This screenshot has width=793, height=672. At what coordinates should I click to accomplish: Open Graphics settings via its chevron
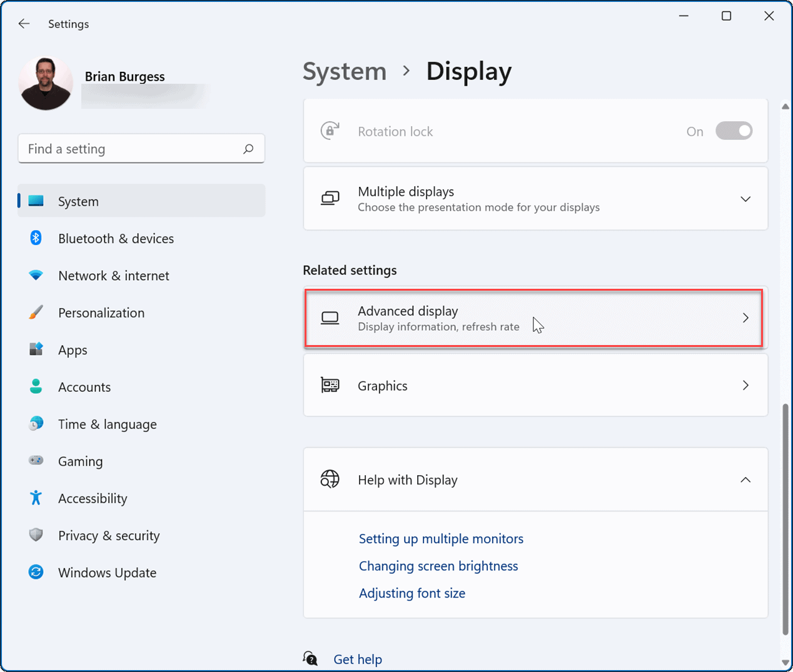[x=745, y=385]
